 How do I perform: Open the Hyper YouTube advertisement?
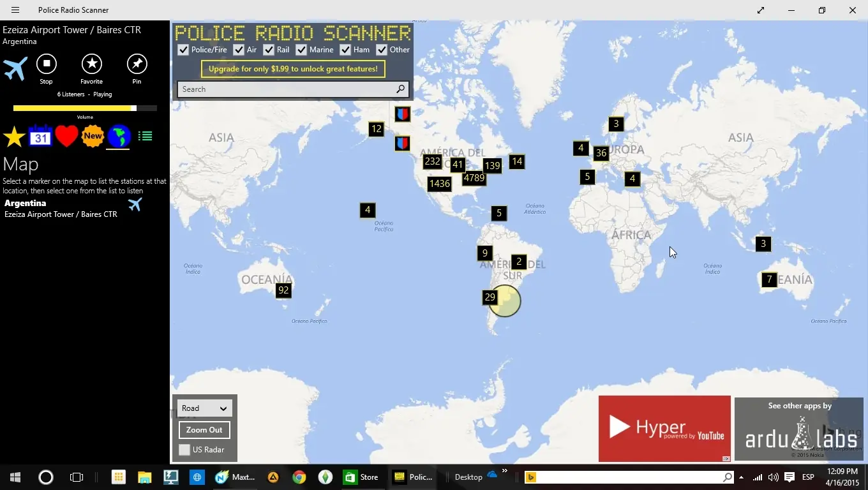point(664,428)
